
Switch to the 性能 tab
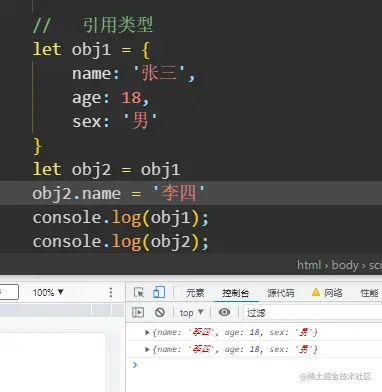click(369, 293)
